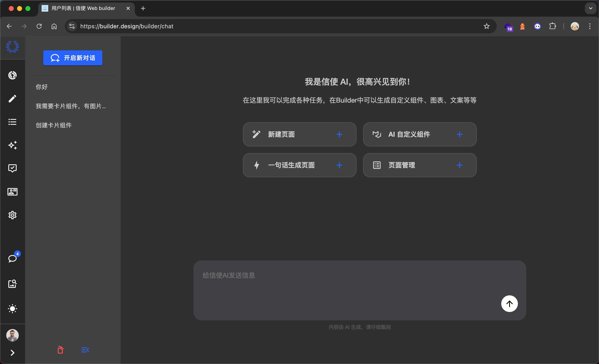Open the contact card panel in sidebar

coord(12,192)
